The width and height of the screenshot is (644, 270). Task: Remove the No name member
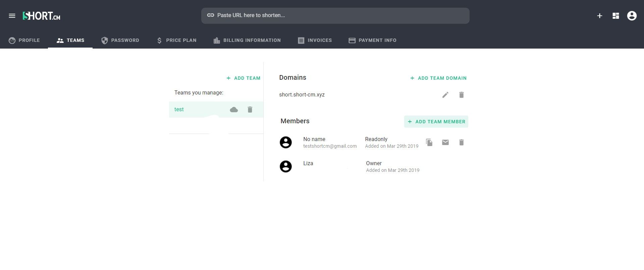(x=462, y=142)
